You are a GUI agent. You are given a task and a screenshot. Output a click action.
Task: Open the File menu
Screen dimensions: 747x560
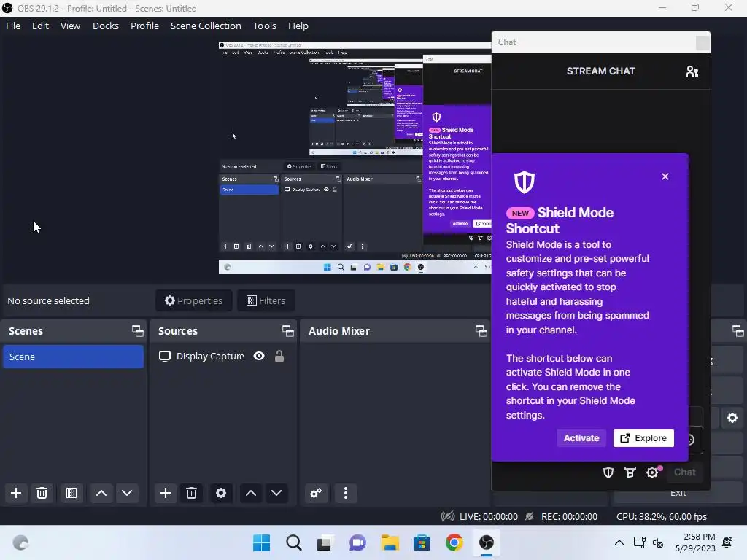coord(13,26)
